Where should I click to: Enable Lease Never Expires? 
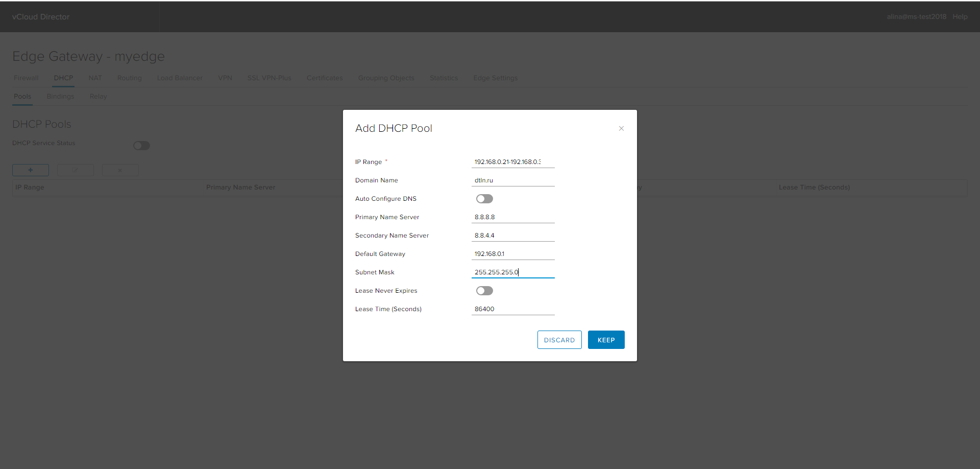[484, 290]
